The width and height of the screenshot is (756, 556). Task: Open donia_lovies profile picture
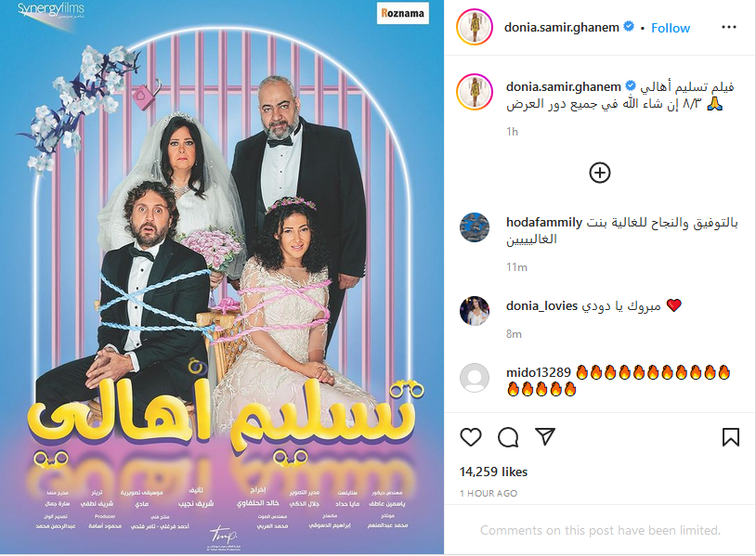[475, 311]
